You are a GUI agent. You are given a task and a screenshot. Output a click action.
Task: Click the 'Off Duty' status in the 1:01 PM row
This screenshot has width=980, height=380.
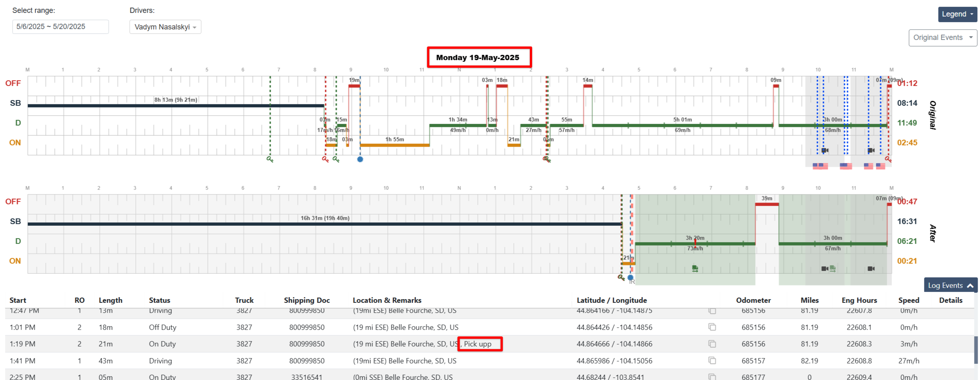[163, 327]
